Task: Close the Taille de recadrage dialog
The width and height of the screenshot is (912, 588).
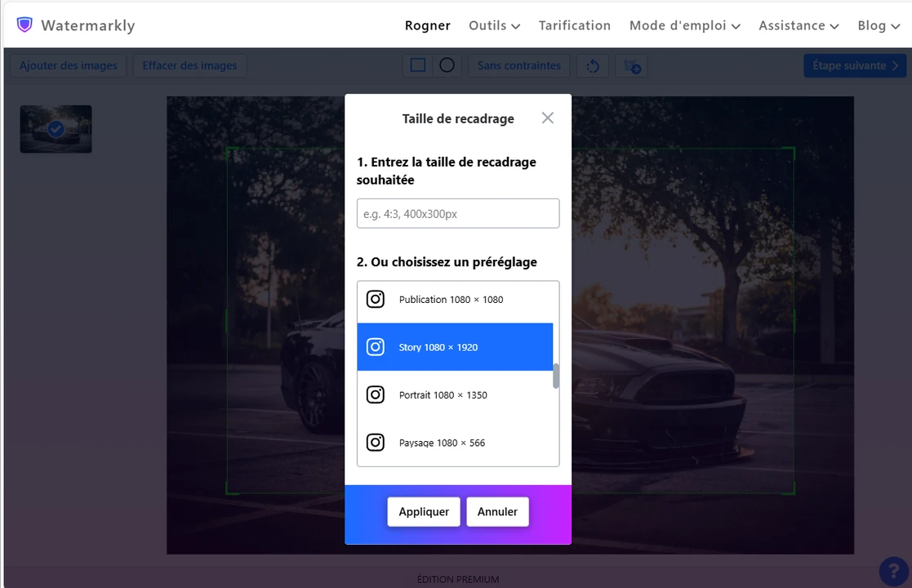Action: tap(547, 118)
